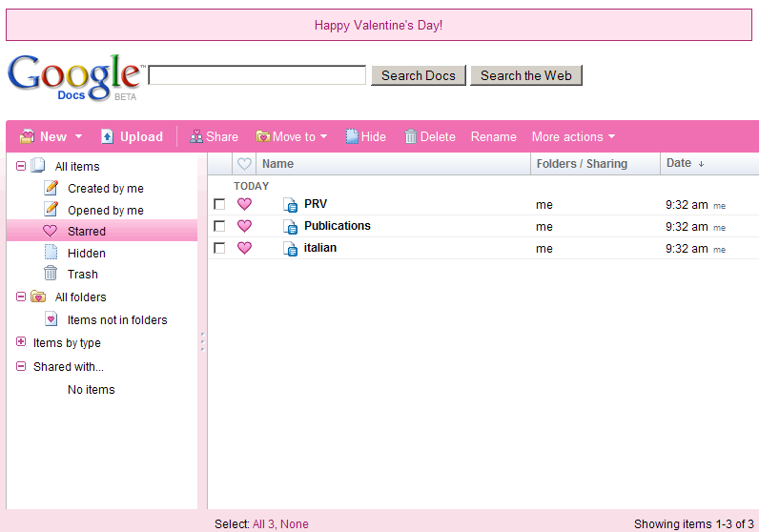The image size is (759, 532).
Task: Open the More actions dropdown
Action: click(x=574, y=137)
